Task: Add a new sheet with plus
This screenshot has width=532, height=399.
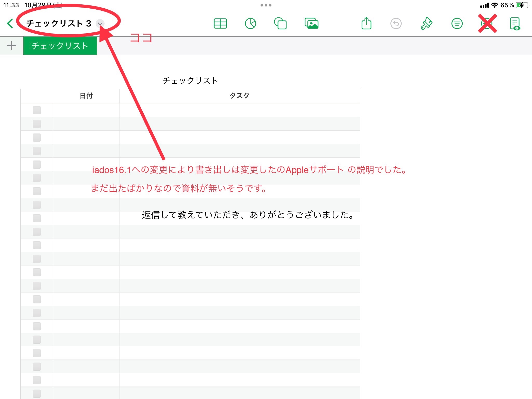Action: click(11, 46)
